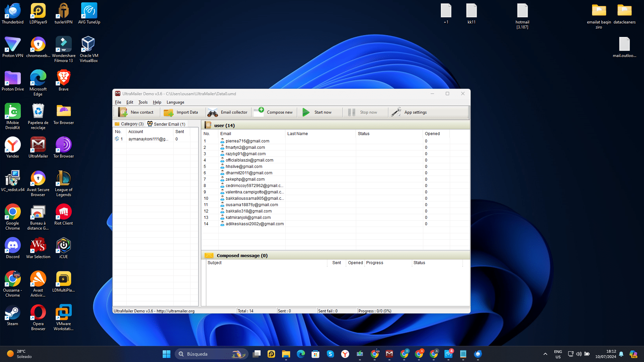Click the Account column header in sender list
This screenshot has height=362, width=644.
(150, 132)
